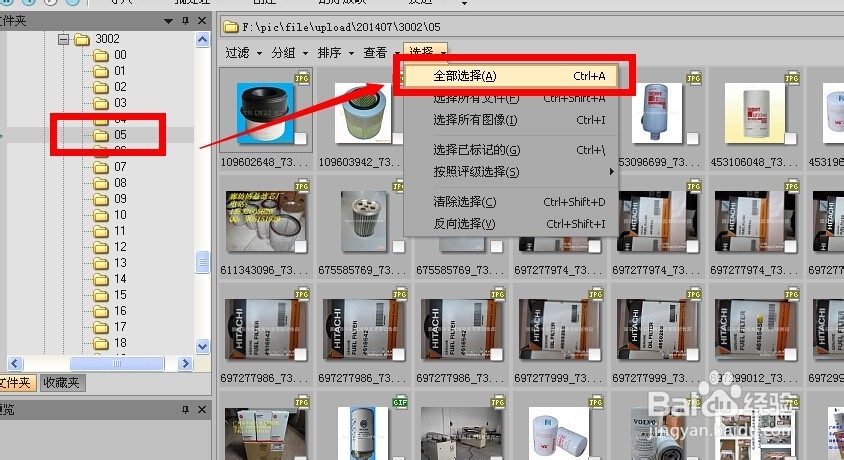Collapse the 3002 folder tree node
The image size is (844, 460).
click(64, 39)
